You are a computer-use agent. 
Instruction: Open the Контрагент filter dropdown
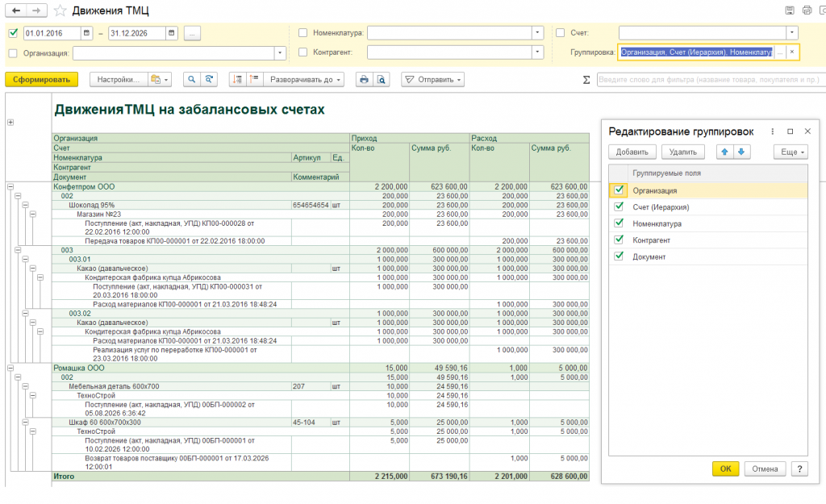point(537,52)
